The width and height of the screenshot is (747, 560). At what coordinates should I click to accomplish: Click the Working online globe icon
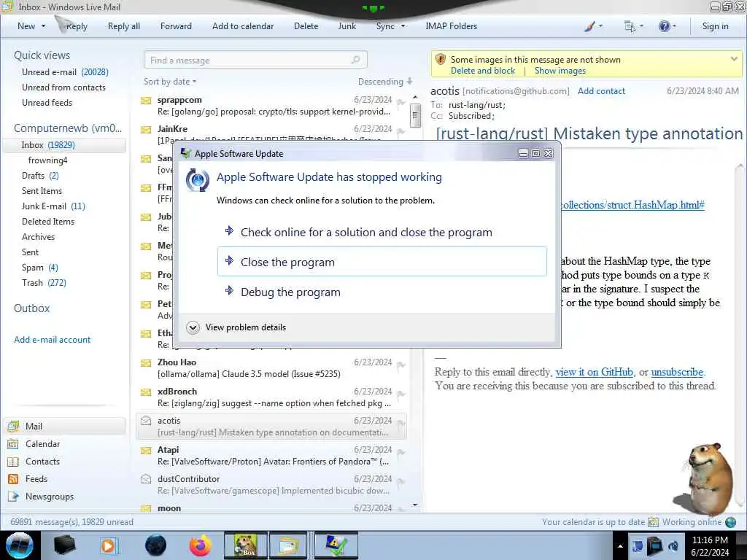(730, 522)
